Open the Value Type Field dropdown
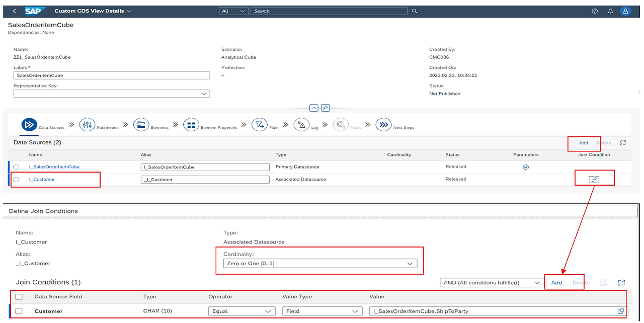The height and width of the screenshot is (323, 644). (322, 311)
